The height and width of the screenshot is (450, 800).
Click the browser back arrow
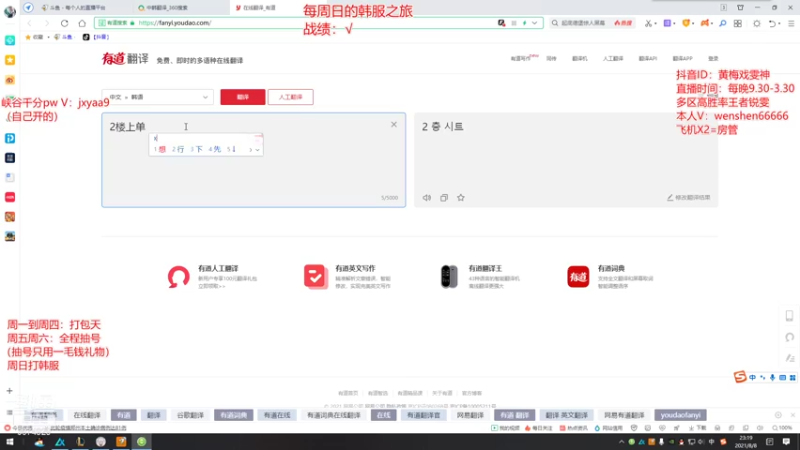pyautogui.click(x=30, y=23)
